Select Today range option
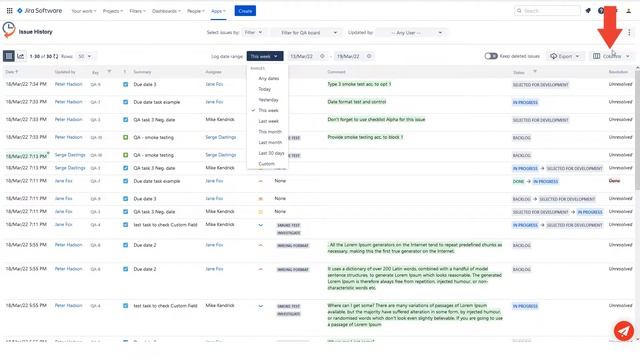Image resolution: width=640 pixels, height=360 pixels. click(x=268, y=89)
